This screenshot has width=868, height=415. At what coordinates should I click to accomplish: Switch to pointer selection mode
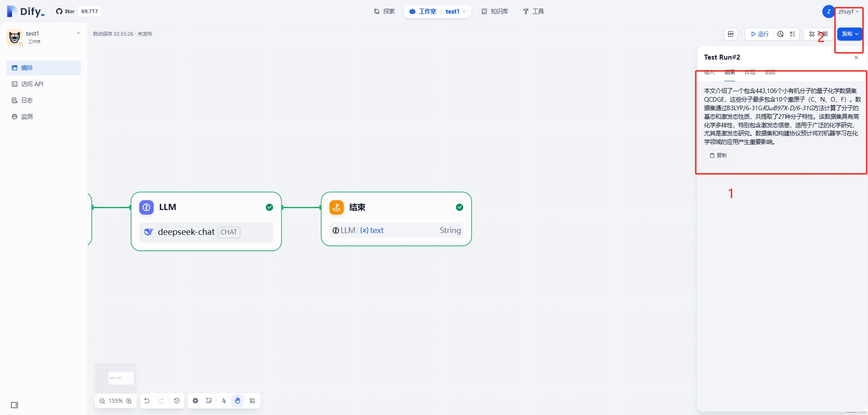[224, 401]
